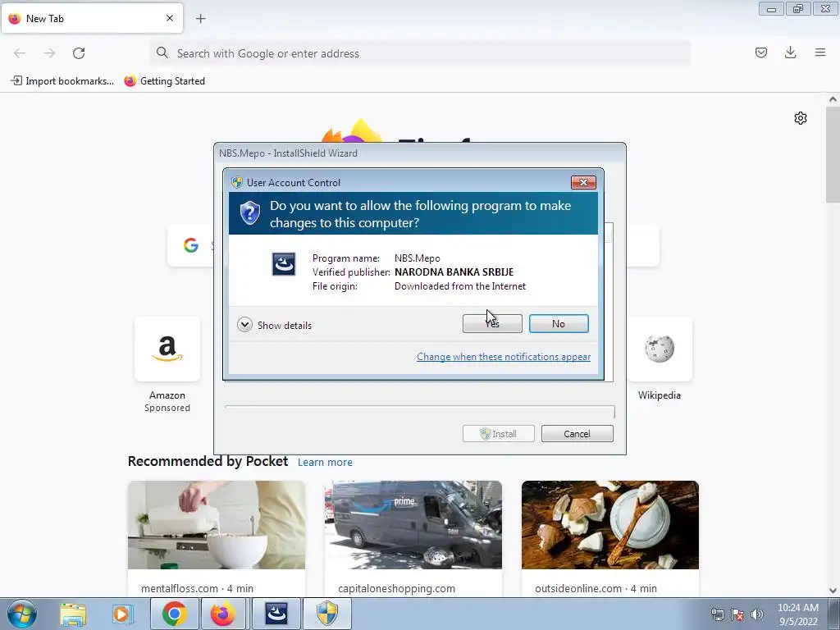This screenshot has height=630, width=840.
Task: Open Change when these notifications appear link
Action: [x=504, y=357]
